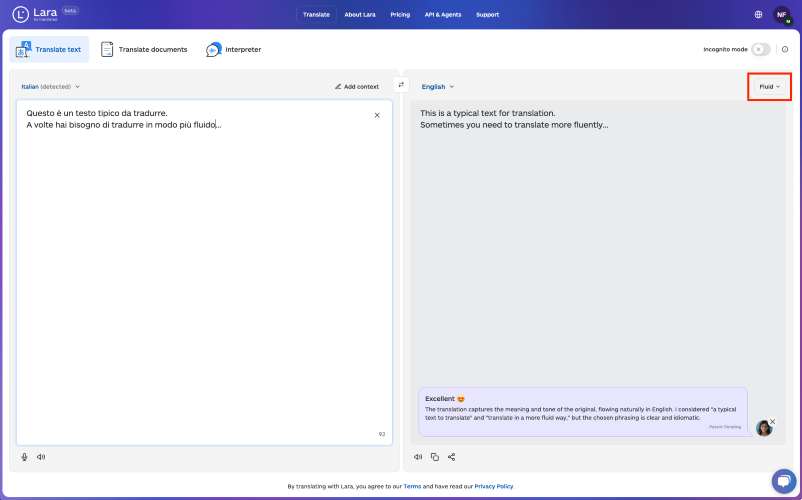Open the Italian source language dropdown
Screen dimensions: 802x500
coord(51,87)
